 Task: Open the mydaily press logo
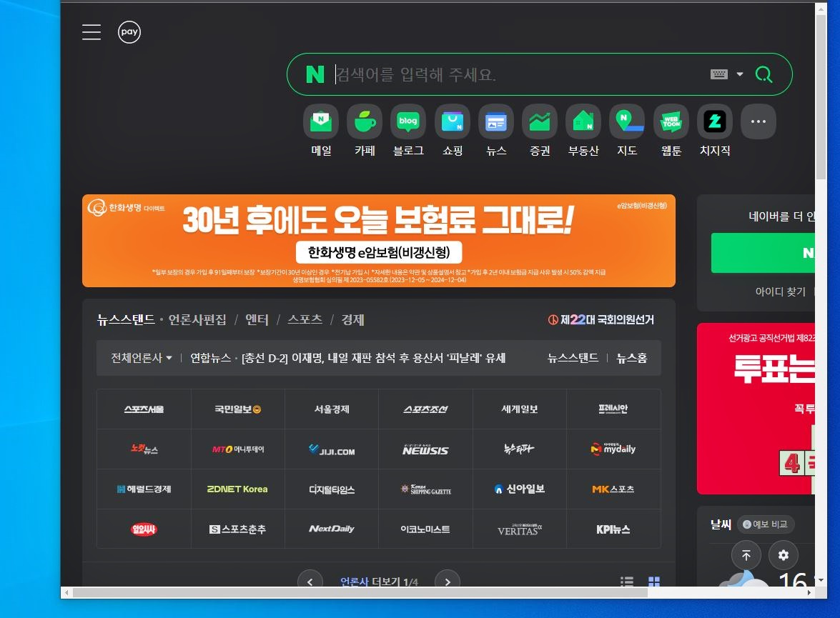click(x=613, y=449)
